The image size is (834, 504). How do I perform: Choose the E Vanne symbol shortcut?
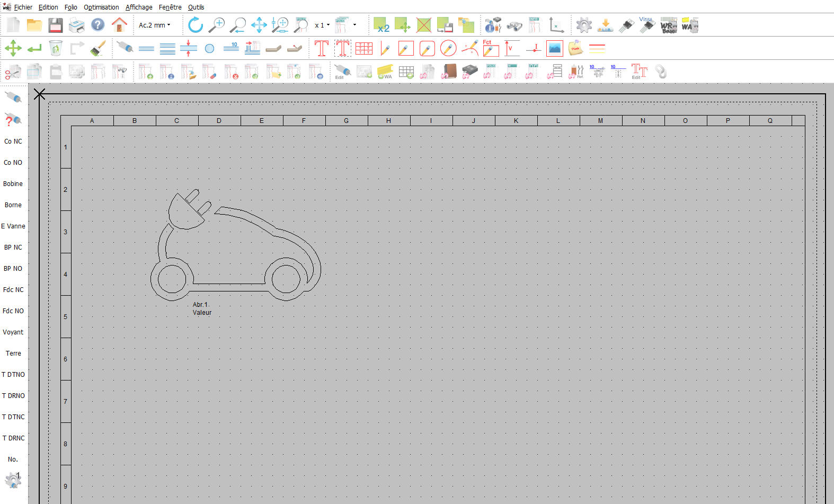point(13,226)
